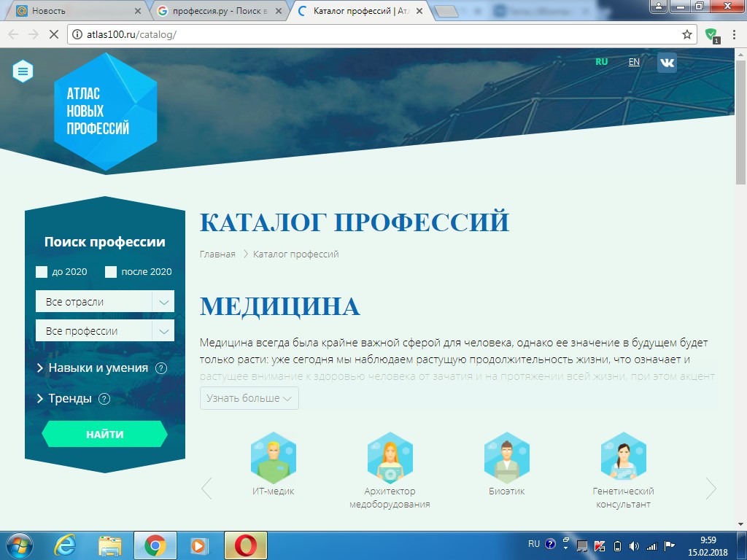Image resolution: width=747 pixels, height=560 pixels.
Task: Go back to the previous page
Action: (13, 34)
